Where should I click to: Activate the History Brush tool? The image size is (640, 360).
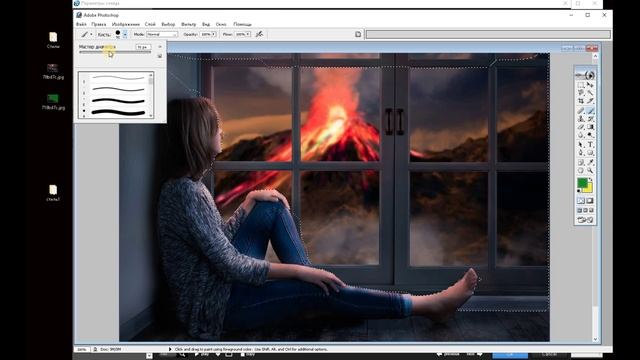click(x=590, y=119)
